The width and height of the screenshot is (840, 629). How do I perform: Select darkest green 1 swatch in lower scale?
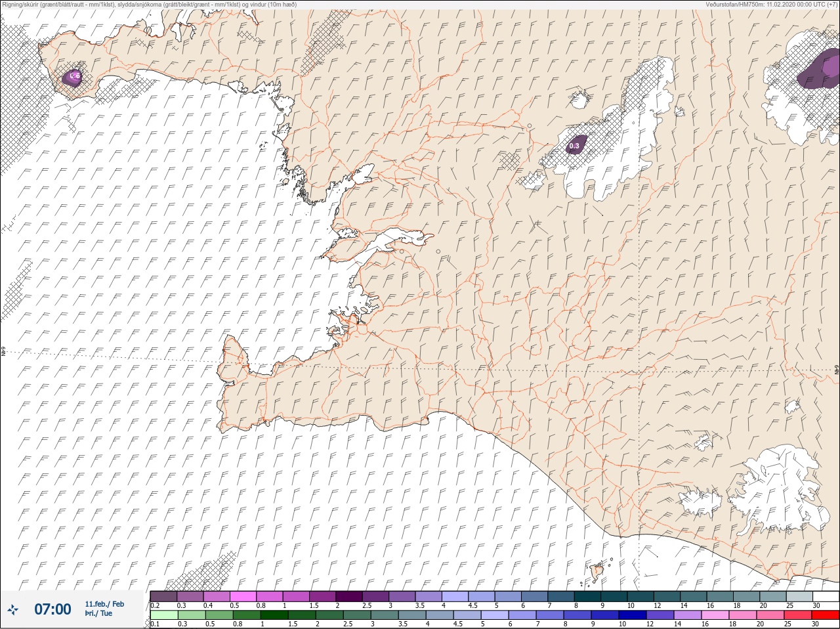click(x=274, y=615)
